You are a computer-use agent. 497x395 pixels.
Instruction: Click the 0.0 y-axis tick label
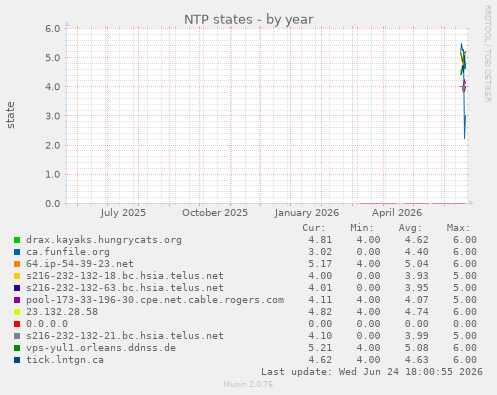tap(53, 204)
